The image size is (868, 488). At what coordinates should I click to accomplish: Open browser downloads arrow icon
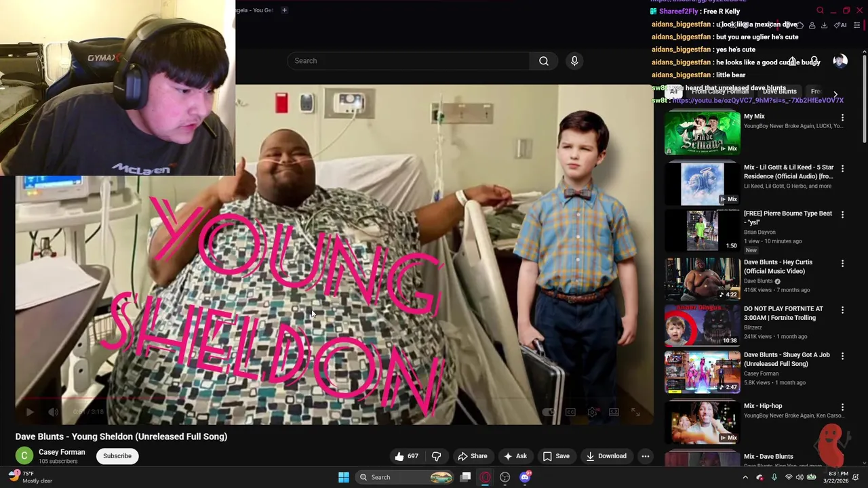[x=824, y=25]
